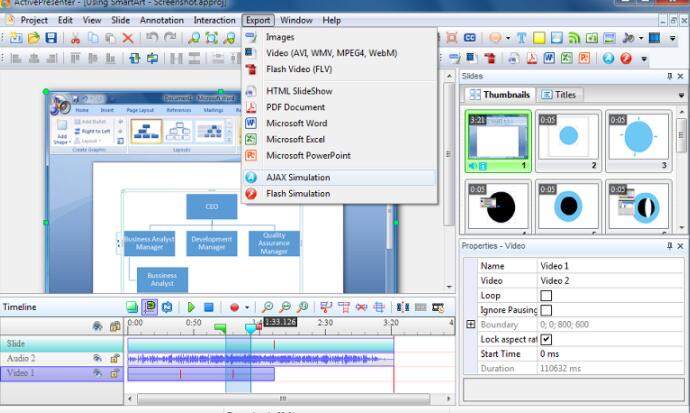Toggle lock on Video 1 track
The height and width of the screenshot is (413, 690).
click(115, 373)
